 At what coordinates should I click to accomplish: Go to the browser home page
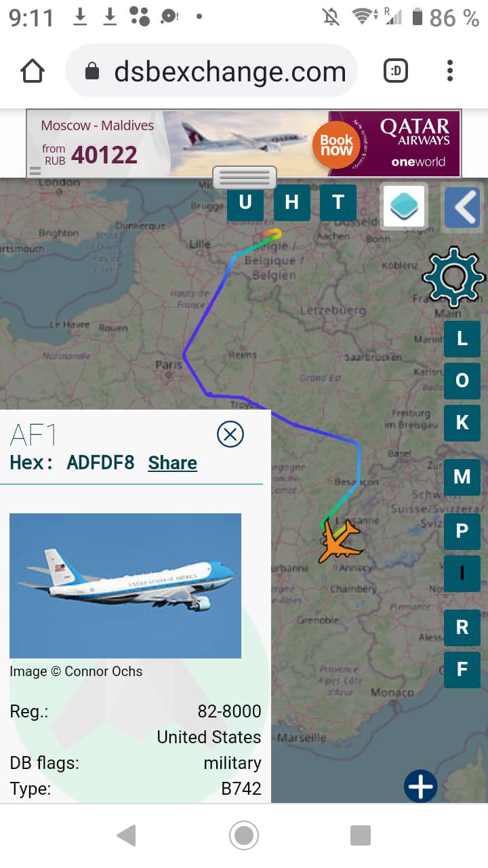tap(33, 71)
